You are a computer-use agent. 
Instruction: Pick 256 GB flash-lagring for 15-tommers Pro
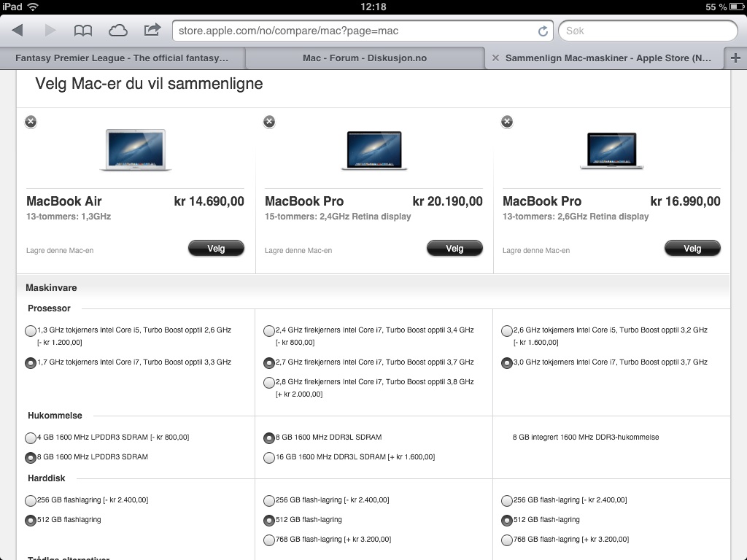269,500
